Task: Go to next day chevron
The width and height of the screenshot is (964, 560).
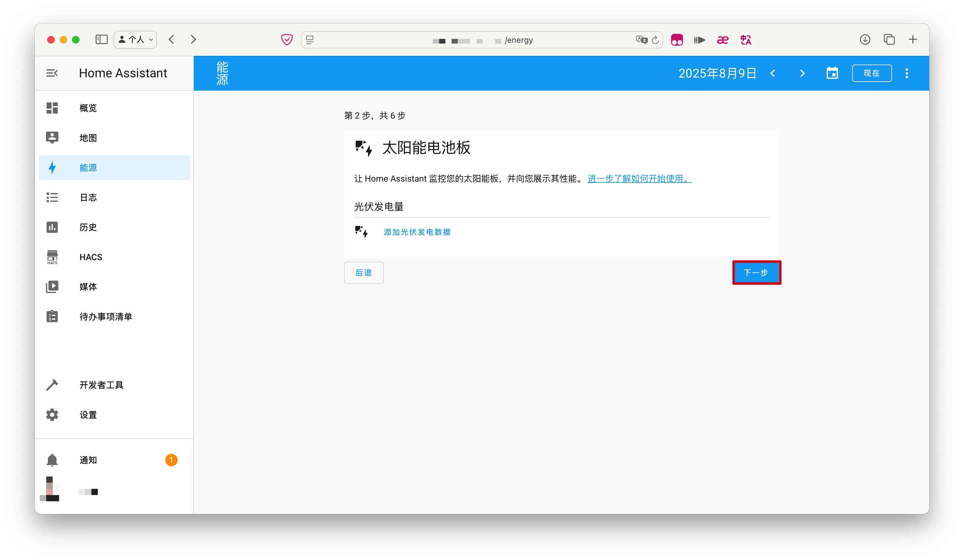Action: (802, 73)
